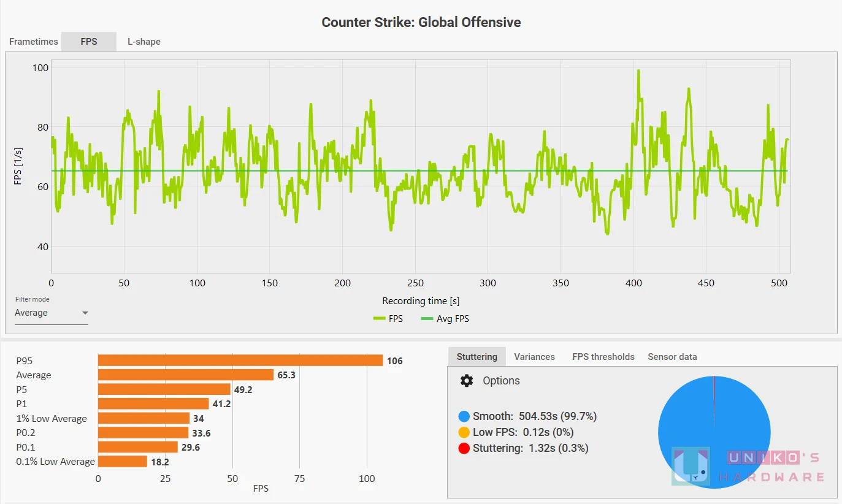Click the Stuttering 1.32s text
The image size is (842, 504).
point(530,448)
